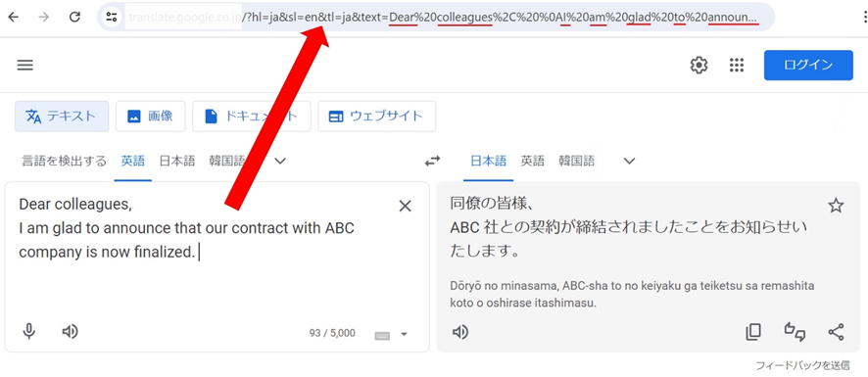Choose 言語を検出する as source language

click(64, 162)
